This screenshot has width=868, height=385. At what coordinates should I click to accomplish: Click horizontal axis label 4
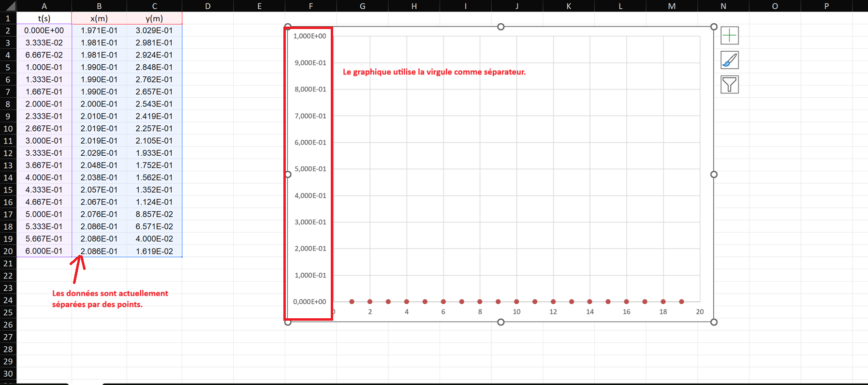point(407,311)
